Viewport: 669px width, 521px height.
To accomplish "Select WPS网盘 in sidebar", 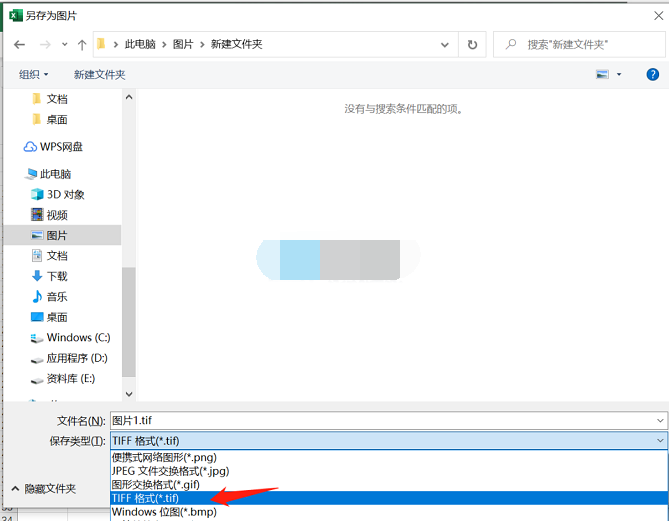I will (60, 147).
